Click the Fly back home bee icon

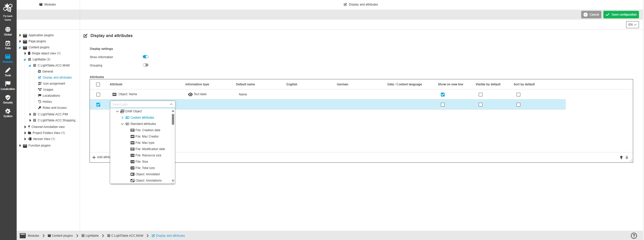pyautogui.click(x=8, y=8)
